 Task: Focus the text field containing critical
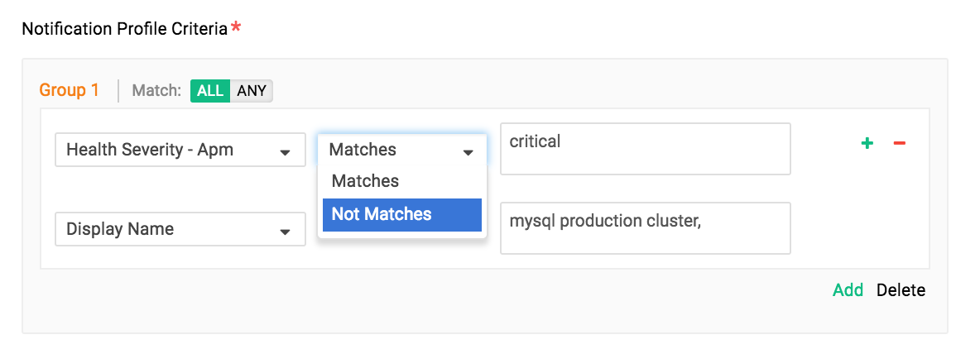coord(646,149)
